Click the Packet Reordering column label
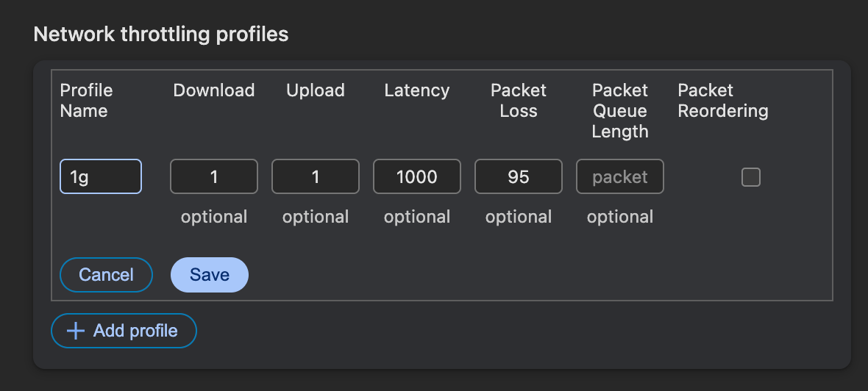The width and height of the screenshot is (868, 391). (x=723, y=101)
